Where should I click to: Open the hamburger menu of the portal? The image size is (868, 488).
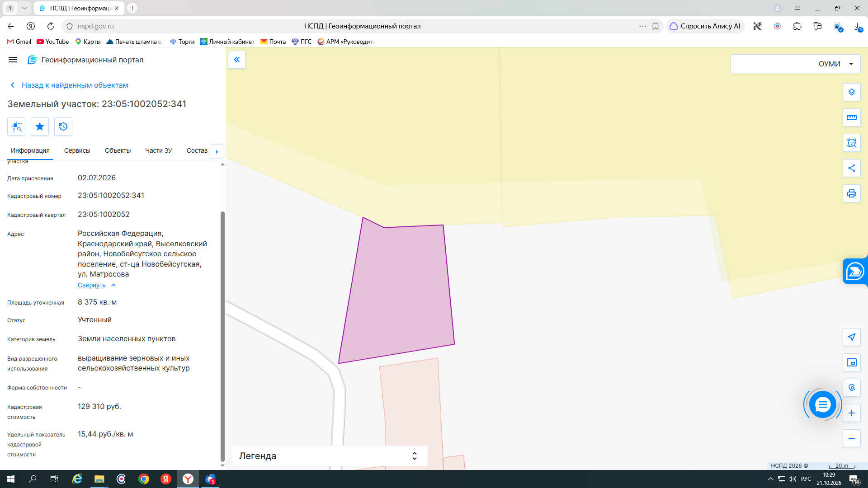tap(13, 60)
